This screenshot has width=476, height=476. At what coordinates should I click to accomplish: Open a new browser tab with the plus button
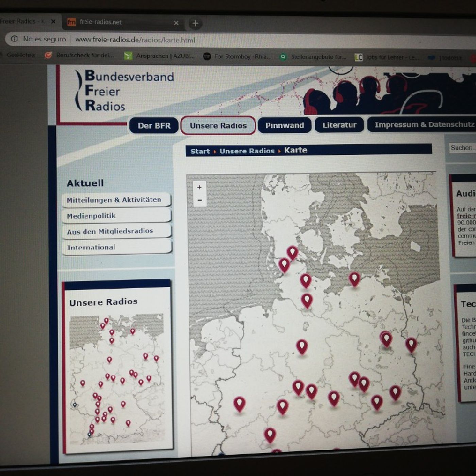point(195,23)
